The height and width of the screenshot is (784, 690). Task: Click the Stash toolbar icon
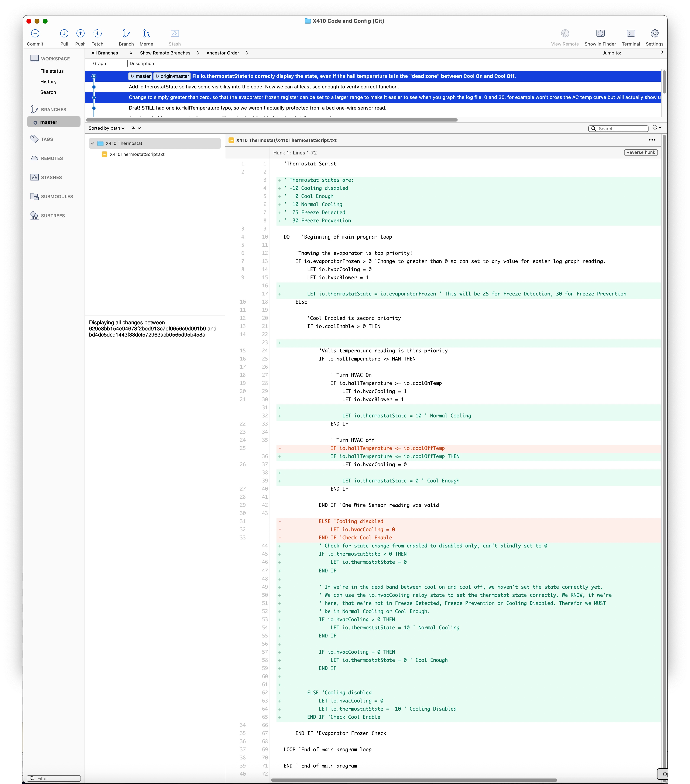point(175,33)
